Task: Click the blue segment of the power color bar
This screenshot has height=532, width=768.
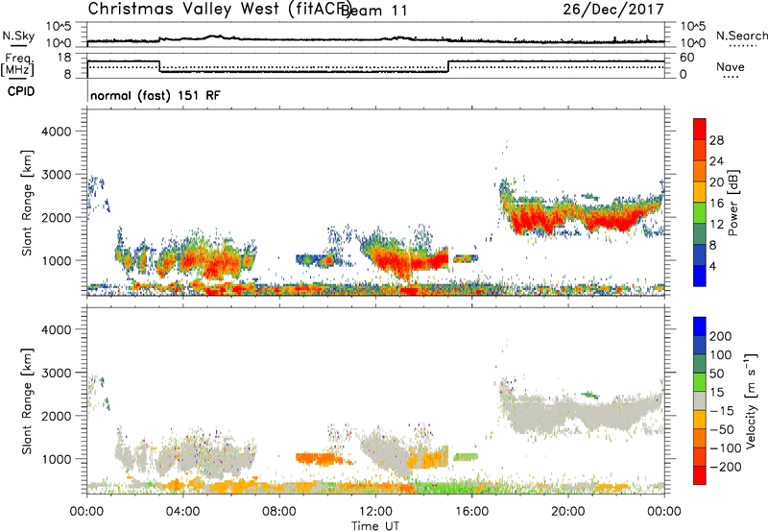Action: point(700,276)
